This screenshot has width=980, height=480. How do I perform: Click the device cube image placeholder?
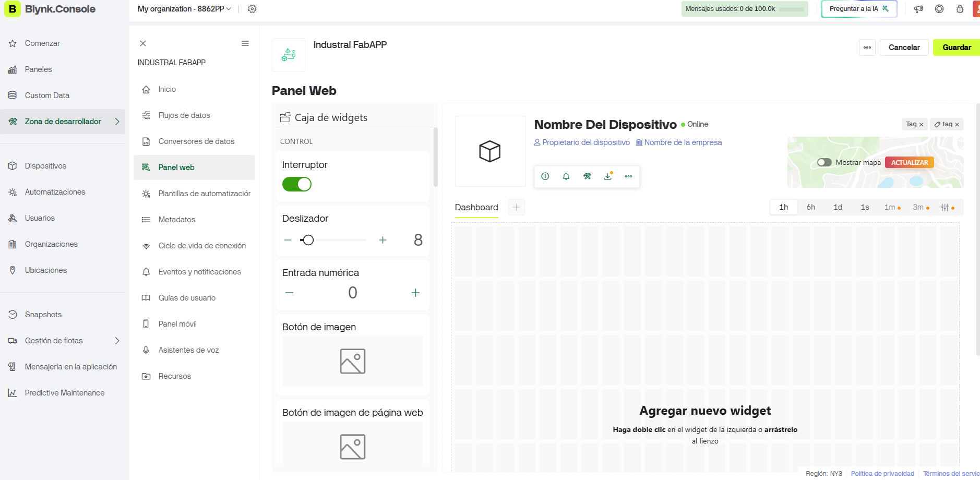click(490, 151)
